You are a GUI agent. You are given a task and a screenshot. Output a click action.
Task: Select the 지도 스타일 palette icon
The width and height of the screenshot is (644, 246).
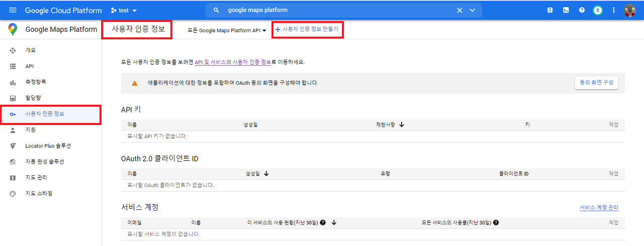coord(13,194)
